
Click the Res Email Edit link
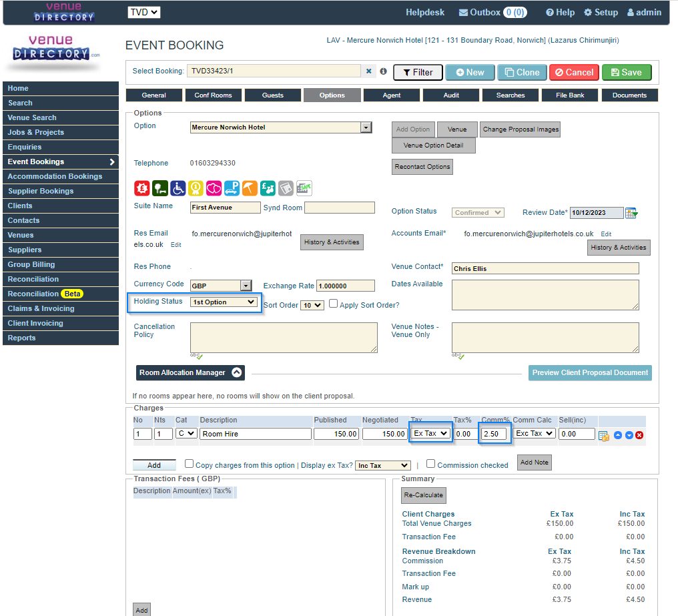point(176,245)
